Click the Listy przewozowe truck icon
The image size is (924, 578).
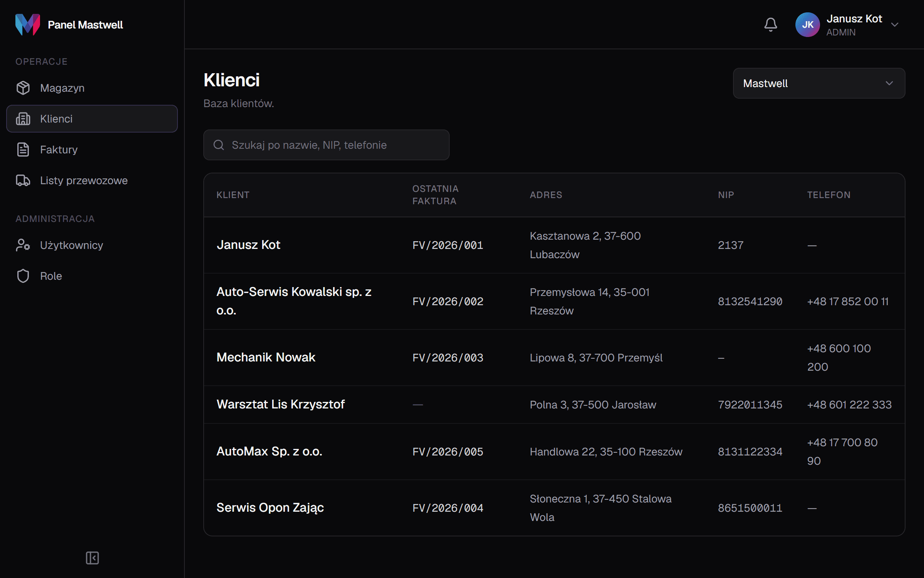(23, 180)
